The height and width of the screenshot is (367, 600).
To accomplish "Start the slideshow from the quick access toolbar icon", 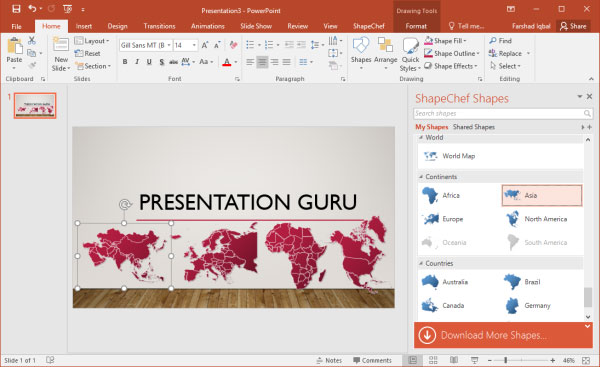I will click(x=67, y=9).
